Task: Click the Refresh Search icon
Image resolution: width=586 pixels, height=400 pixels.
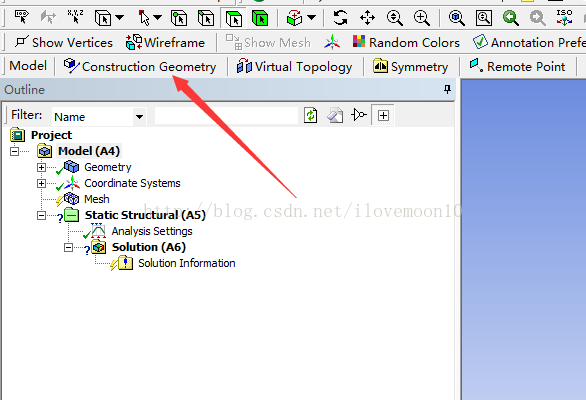Action: pyautogui.click(x=311, y=115)
